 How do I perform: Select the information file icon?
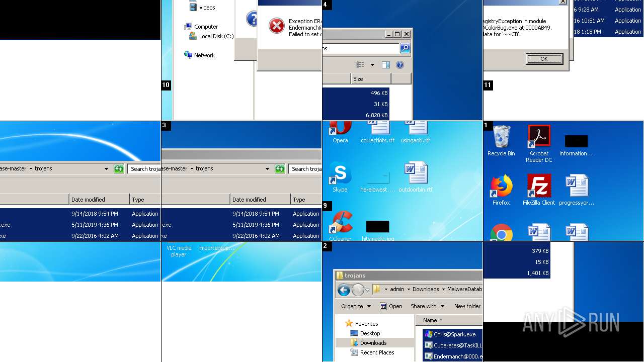(576, 145)
